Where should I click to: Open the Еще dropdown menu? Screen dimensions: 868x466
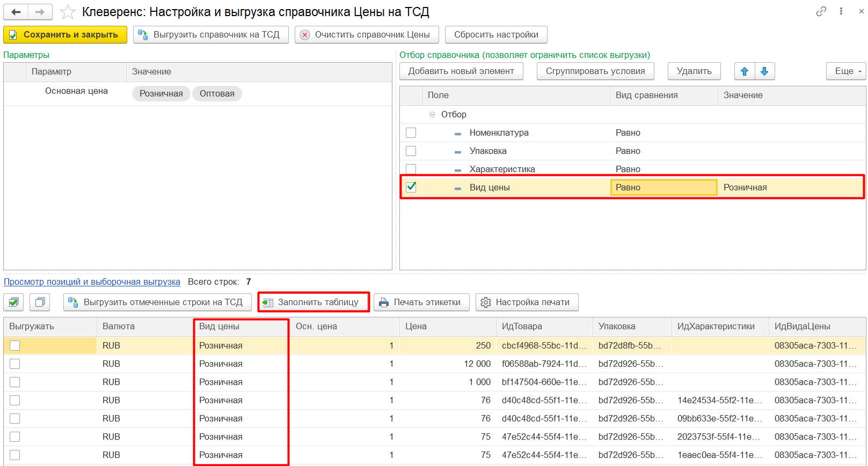pos(846,71)
